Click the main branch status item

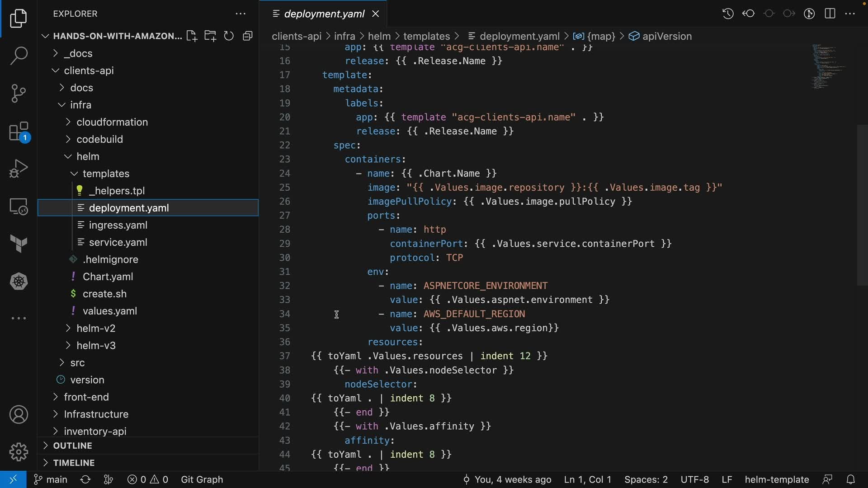(51, 479)
